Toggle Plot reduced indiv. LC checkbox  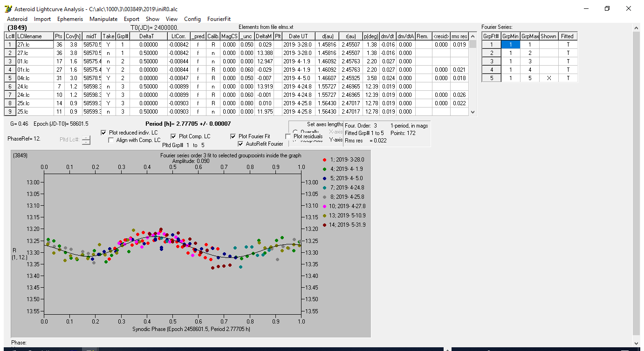104,133
